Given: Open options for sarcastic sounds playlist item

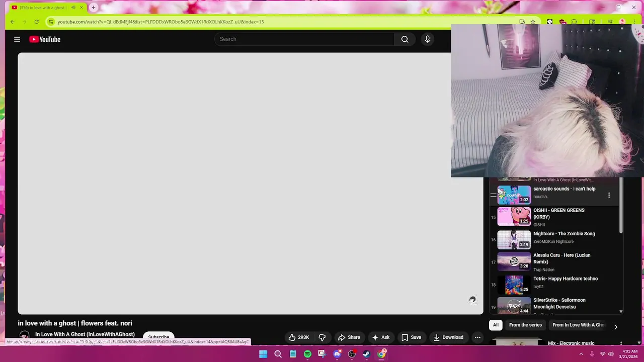Looking at the screenshot, I should (609, 195).
